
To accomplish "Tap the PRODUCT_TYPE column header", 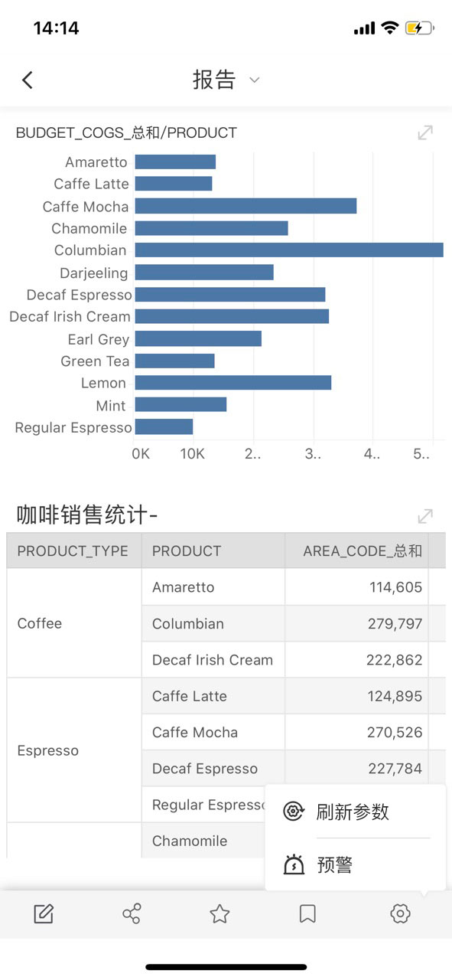I will tap(74, 551).
